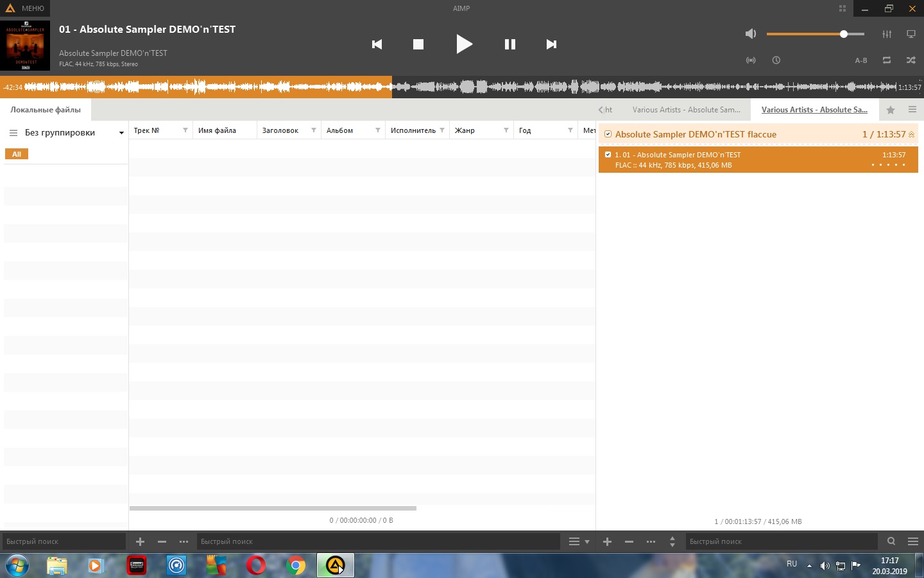
Task: Set rating dots on the playlist track
Action: pyautogui.click(x=888, y=165)
